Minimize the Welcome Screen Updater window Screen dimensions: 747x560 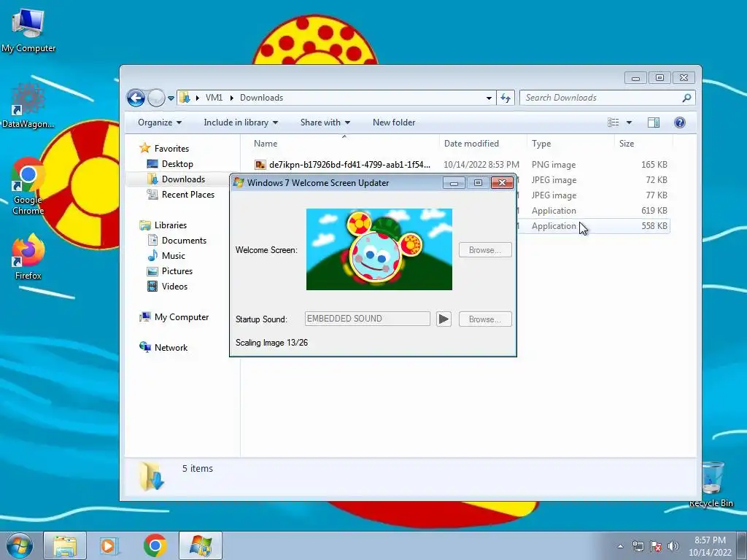(x=454, y=182)
